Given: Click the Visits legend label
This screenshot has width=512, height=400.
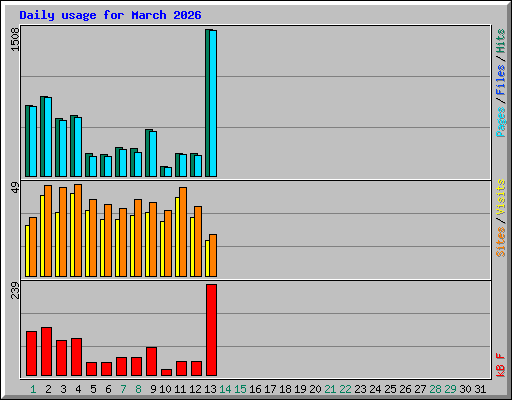Looking at the screenshot, I should 500,198.
